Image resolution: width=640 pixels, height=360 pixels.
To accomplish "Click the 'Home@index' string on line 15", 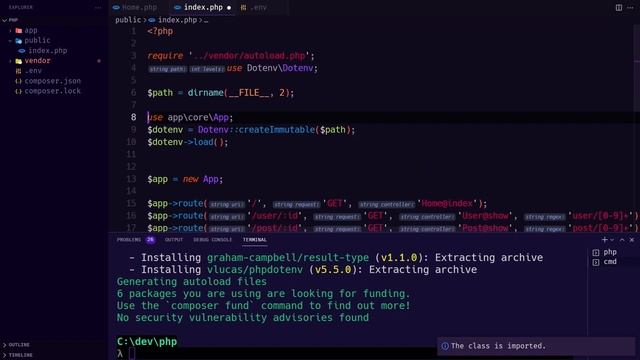I will (x=447, y=203).
